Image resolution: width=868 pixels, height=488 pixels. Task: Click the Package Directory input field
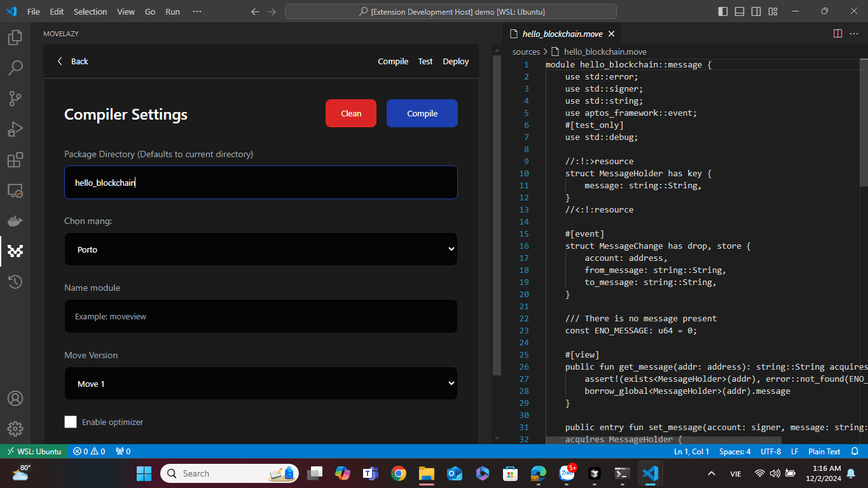point(261,183)
